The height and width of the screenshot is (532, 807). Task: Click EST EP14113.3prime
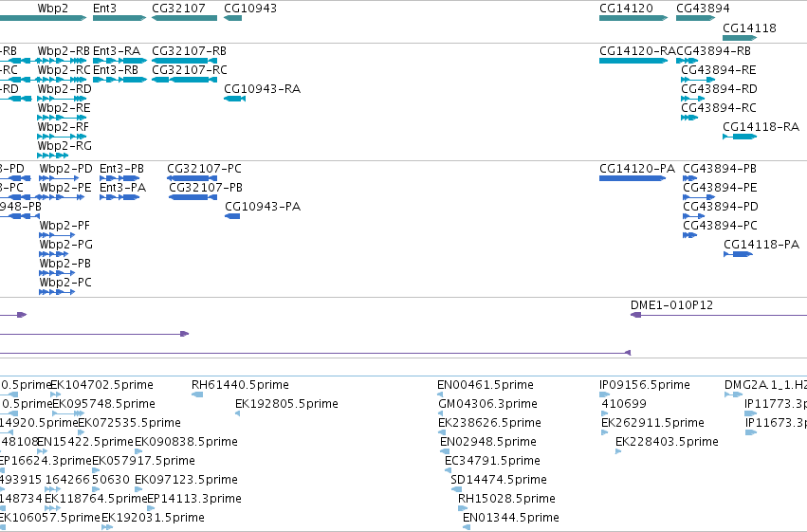(x=151, y=508)
